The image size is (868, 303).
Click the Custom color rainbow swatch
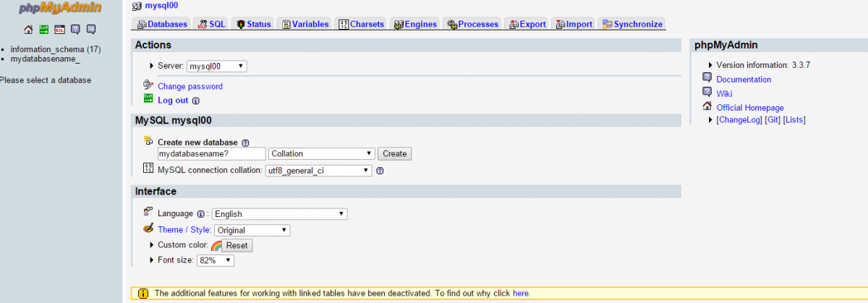pyautogui.click(x=216, y=246)
